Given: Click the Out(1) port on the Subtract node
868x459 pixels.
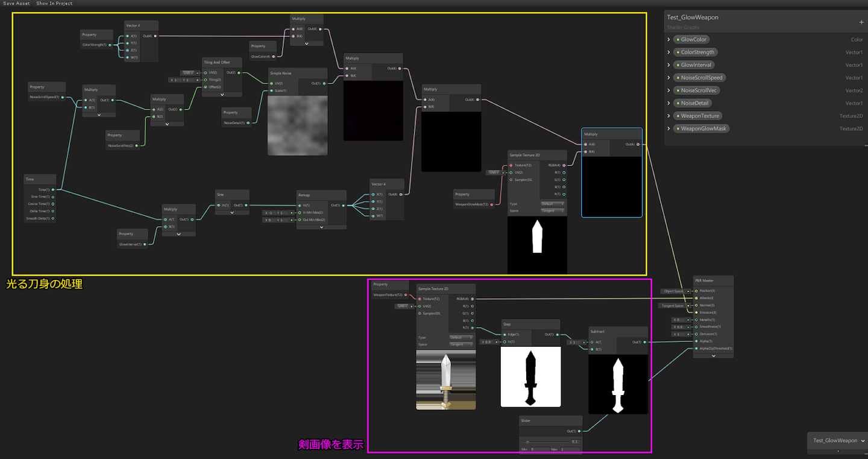Looking at the screenshot, I should pos(644,342).
